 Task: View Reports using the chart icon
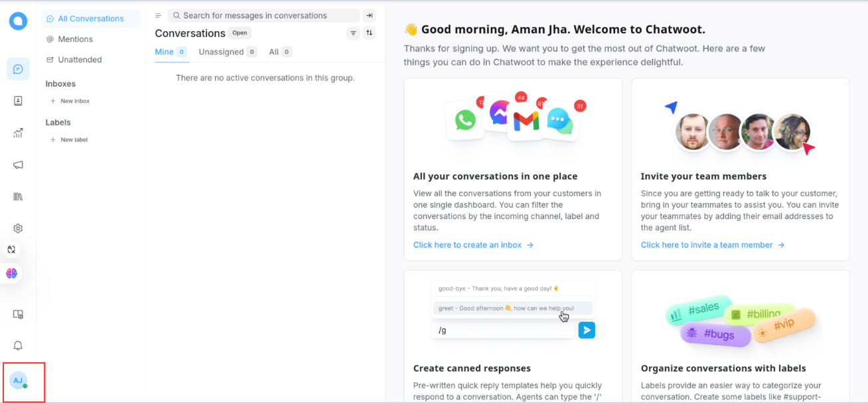[x=17, y=132]
